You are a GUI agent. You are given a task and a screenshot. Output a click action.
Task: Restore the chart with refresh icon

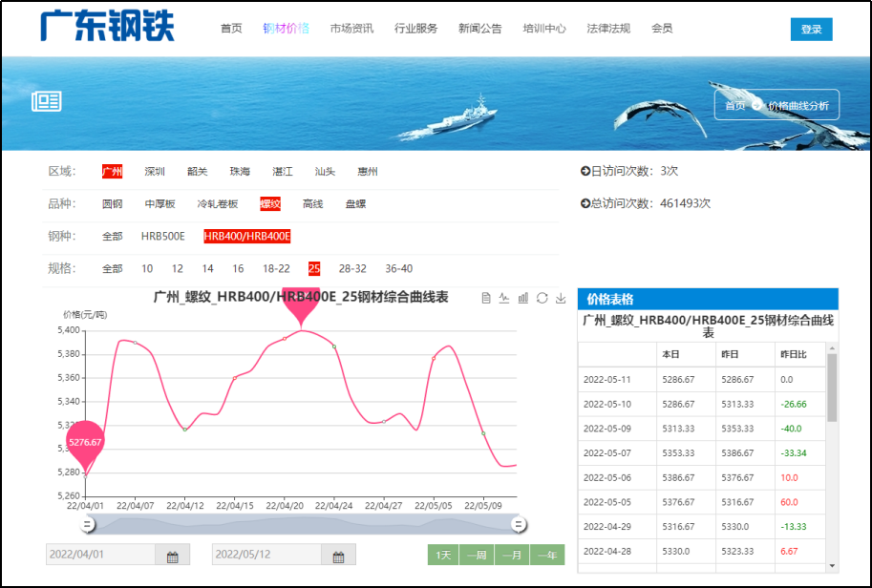coord(542,299)
